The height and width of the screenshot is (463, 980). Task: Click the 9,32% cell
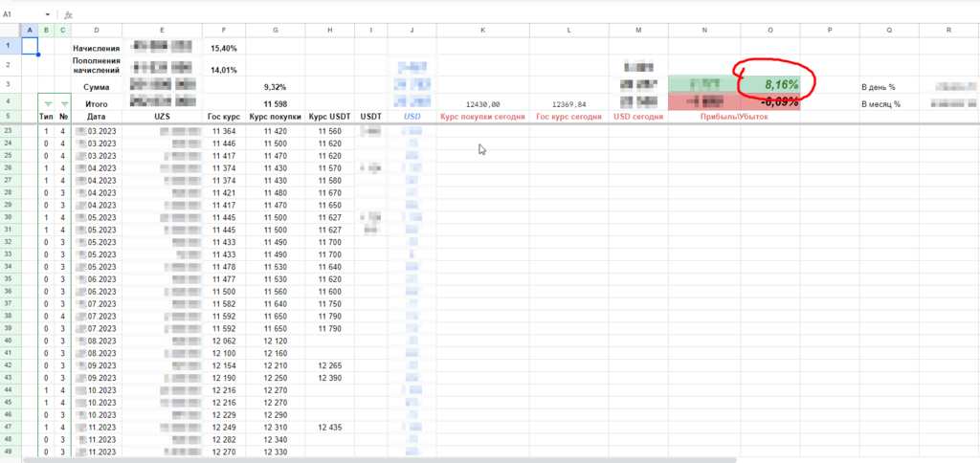pyautogui.click(x=276, y=87)
